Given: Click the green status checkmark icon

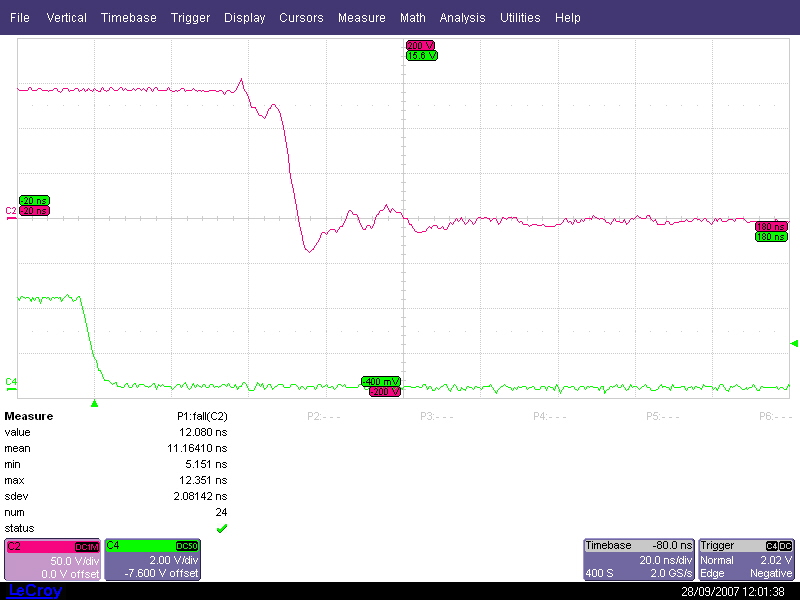Looking at the screenshot, I should click(222, 529).
